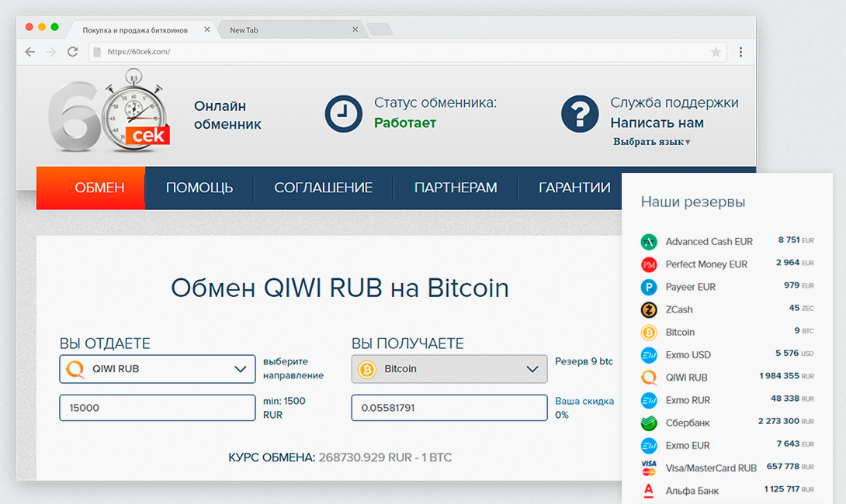Click the 268730.929 RUR - 1 BTC rate

point(385,457)
